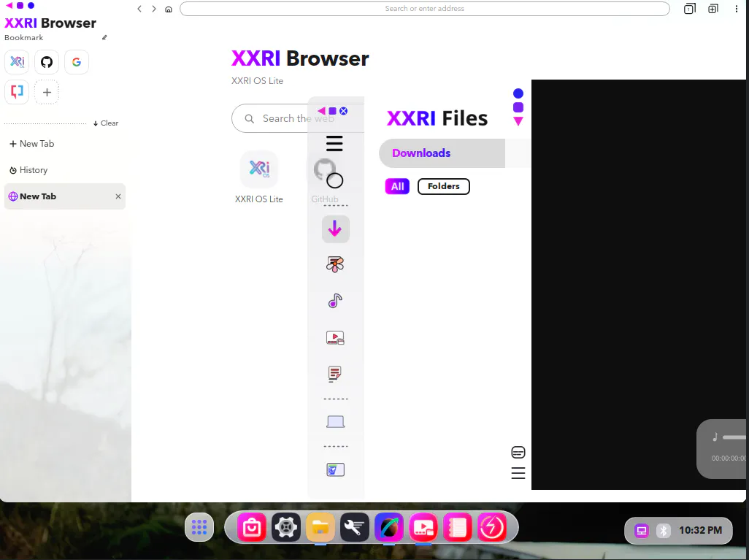Open Documents section in Files sidebar
The width and height of the screenshot is (749, 560).
tap(335, 374)
